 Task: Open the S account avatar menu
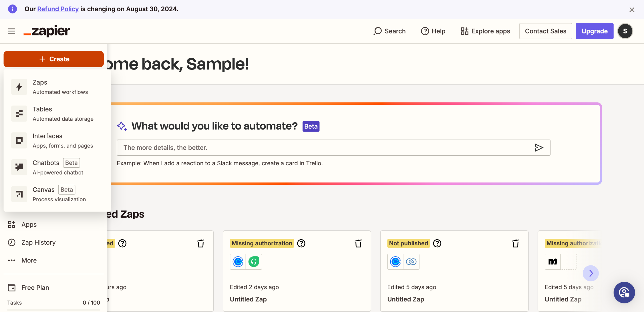coord(625,31)
